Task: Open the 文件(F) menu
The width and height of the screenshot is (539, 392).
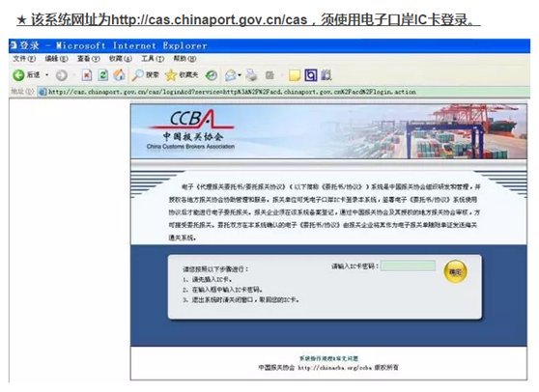Action: (x=24, y=59)
